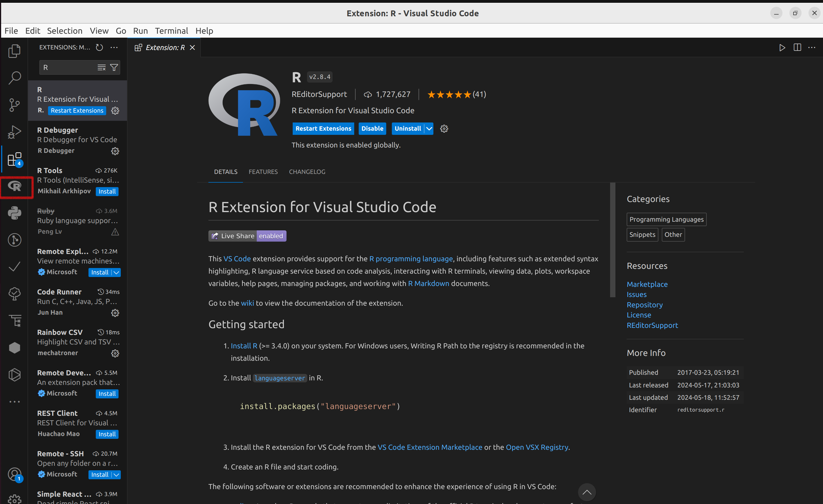This screenshot has width=823, height=504.
Task: Open the R workspace icon in activity bar
Action: [14, 186]
